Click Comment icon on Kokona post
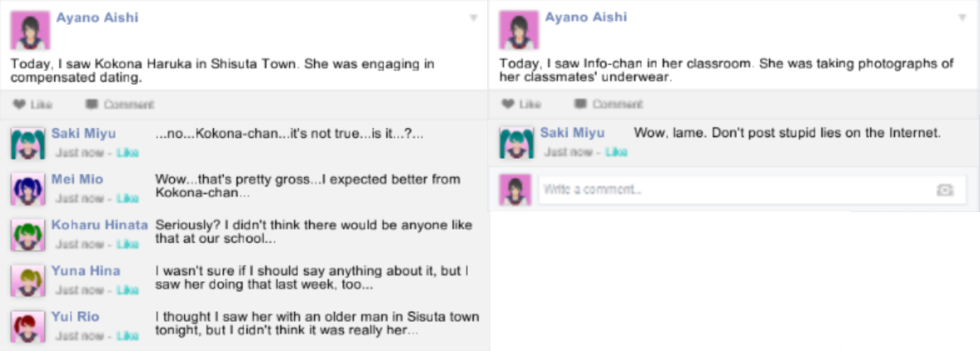Image resolution: width=980 pixels, height=351 pixels. point(92,105)
